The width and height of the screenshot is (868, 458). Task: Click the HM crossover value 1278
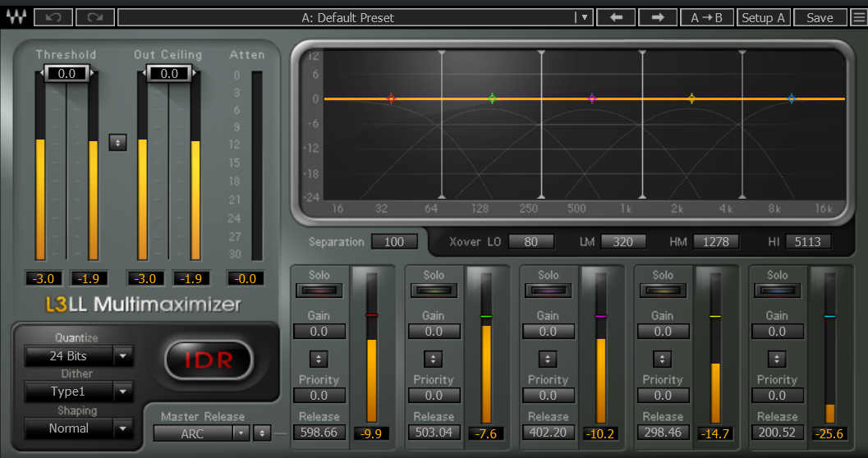tap(716, 241)
